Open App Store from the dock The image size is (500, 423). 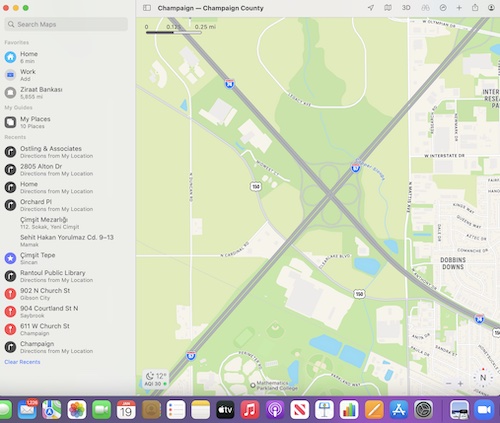point(399,410)
